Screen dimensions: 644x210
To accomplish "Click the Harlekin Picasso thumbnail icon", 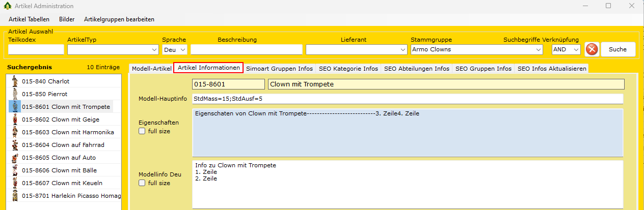I will coord(15,196).
